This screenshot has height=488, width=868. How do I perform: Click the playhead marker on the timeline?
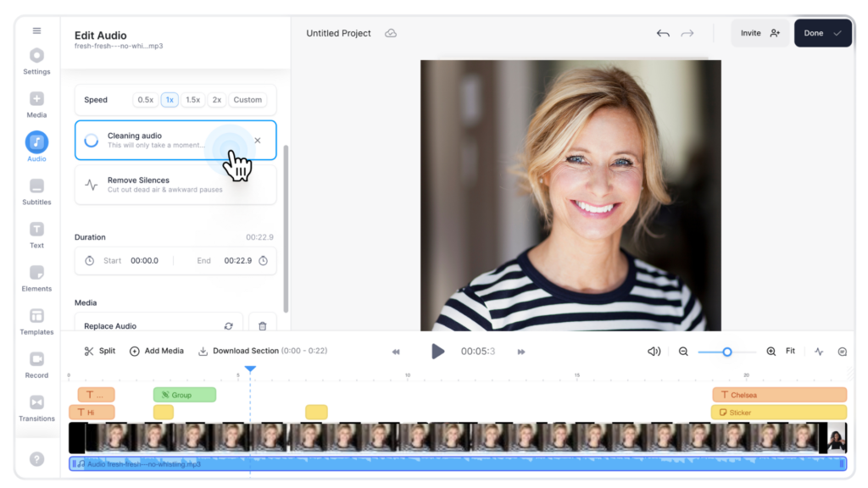250,369
